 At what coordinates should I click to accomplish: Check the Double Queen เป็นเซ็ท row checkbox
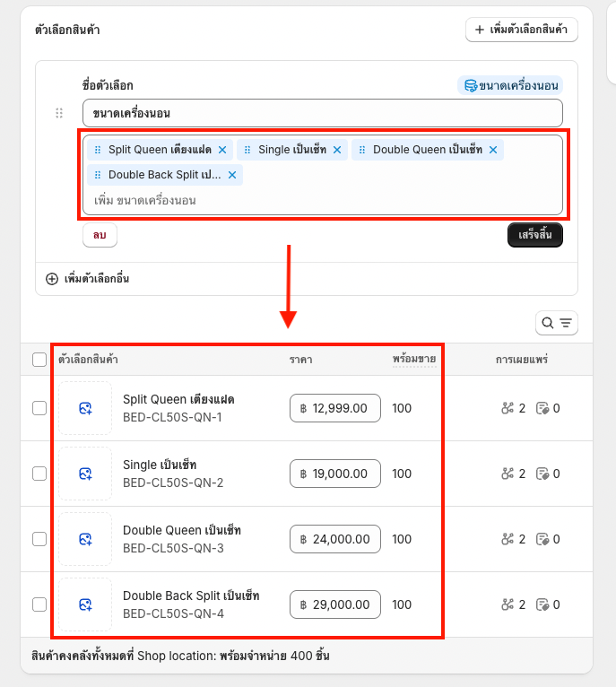(39, 539)
